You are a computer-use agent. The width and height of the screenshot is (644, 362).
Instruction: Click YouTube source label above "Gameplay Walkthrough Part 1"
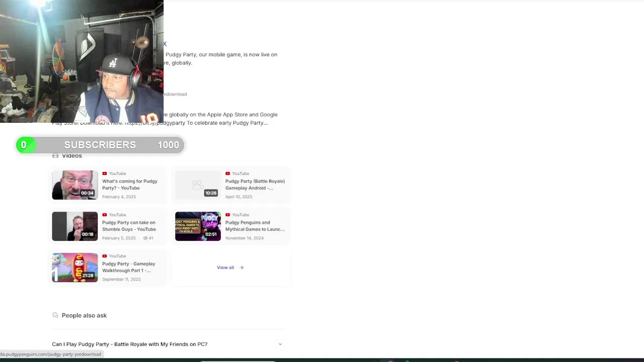117,256
